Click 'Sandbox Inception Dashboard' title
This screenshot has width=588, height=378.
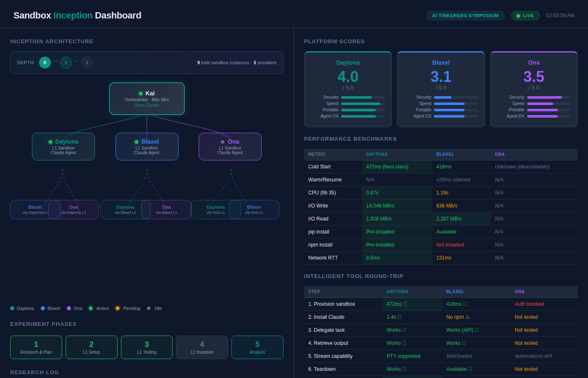77,16
